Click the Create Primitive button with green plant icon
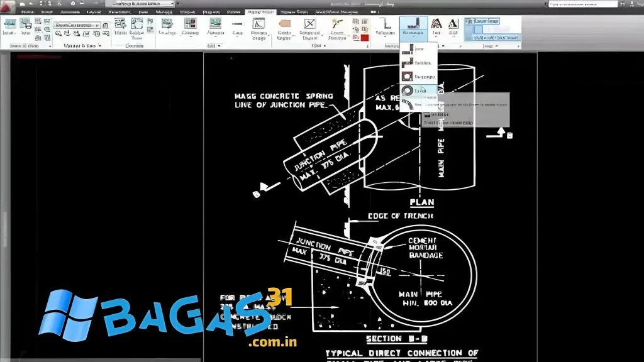This screenshot has width=644, height=362. tap(337, 29)
